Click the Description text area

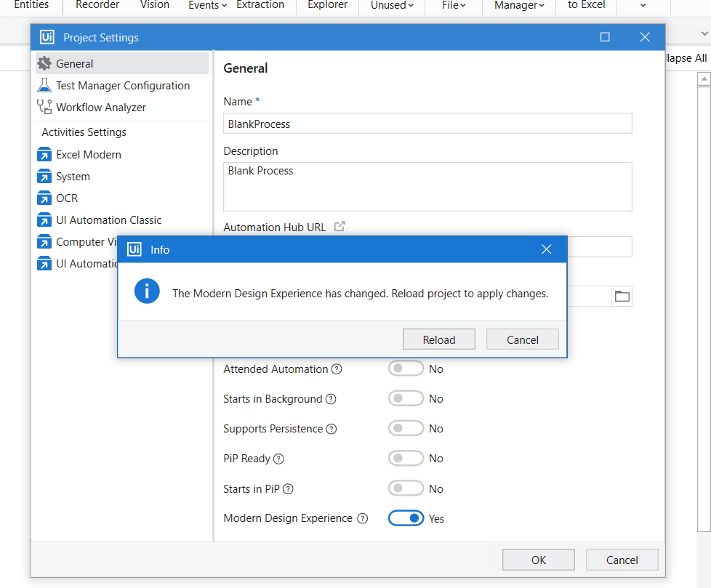click(427, 187)
